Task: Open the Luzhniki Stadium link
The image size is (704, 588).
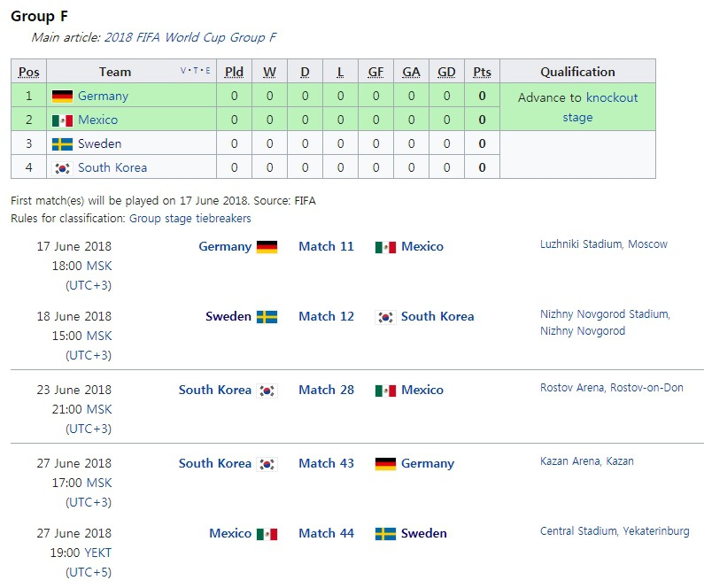Action: 581,244
